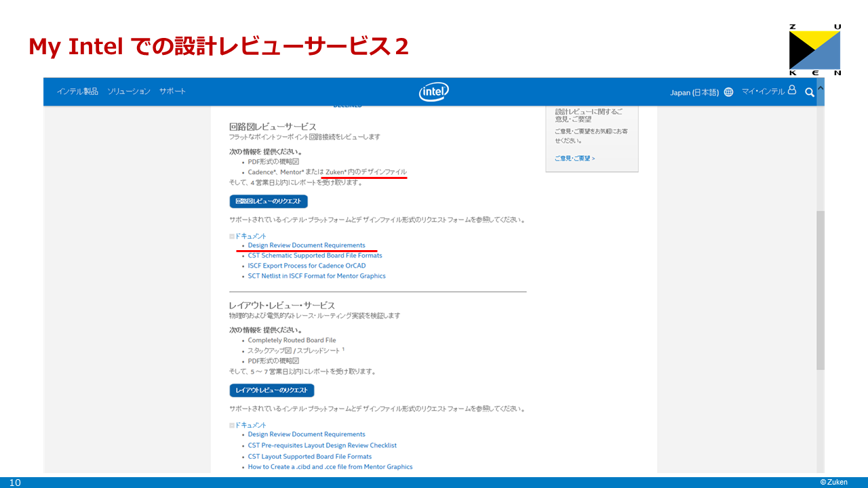The height and width of the screenshot is (488, 868).
Task: Click the 回路図レビューサービス heading
Action: (273, 127)
